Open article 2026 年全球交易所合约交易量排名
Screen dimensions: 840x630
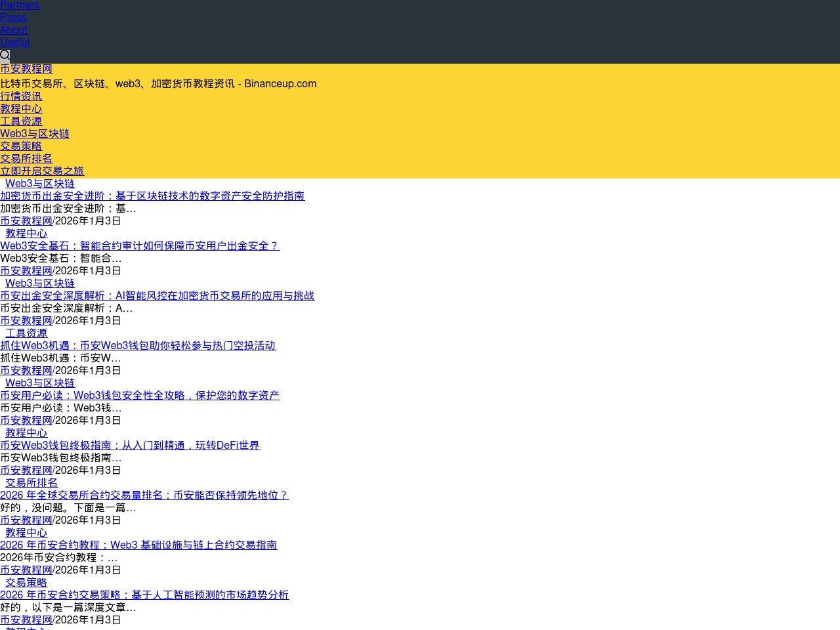point(144,495)
